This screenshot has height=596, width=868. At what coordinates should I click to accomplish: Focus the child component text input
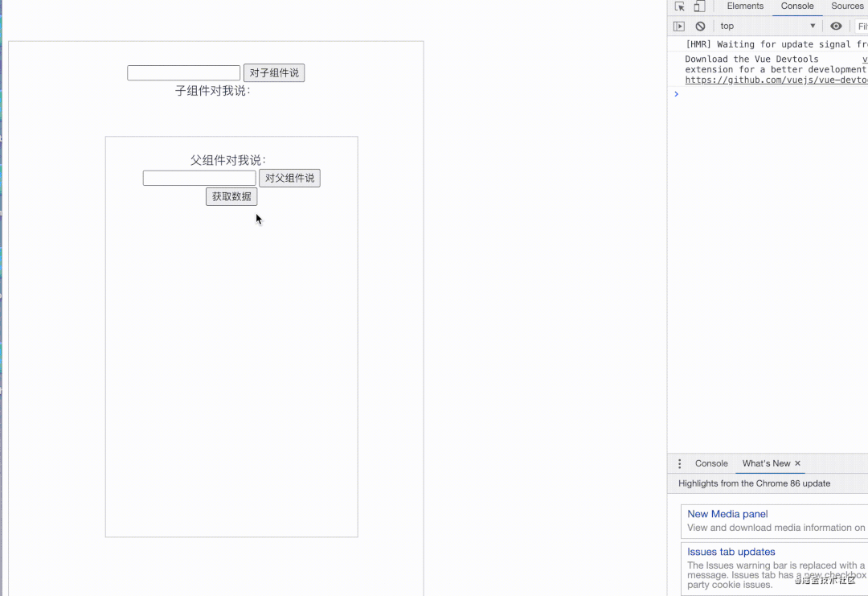tap(199, 179)
